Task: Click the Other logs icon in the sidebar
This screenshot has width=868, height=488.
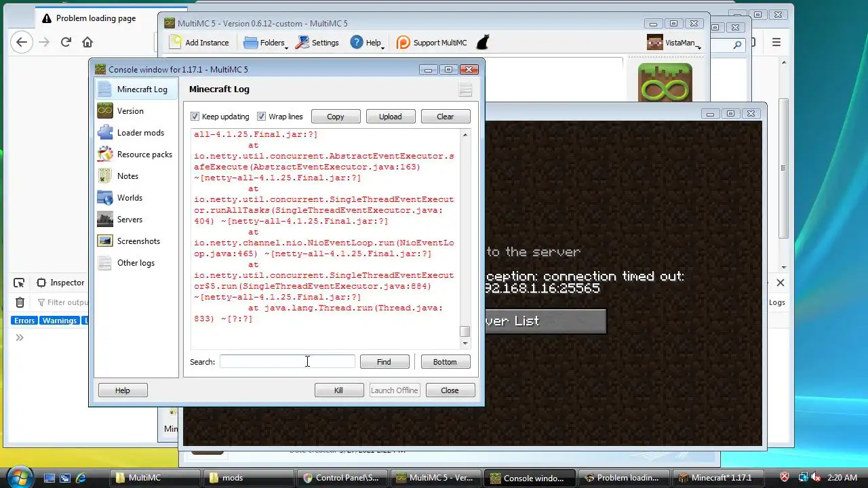Action: pos(105,262)
